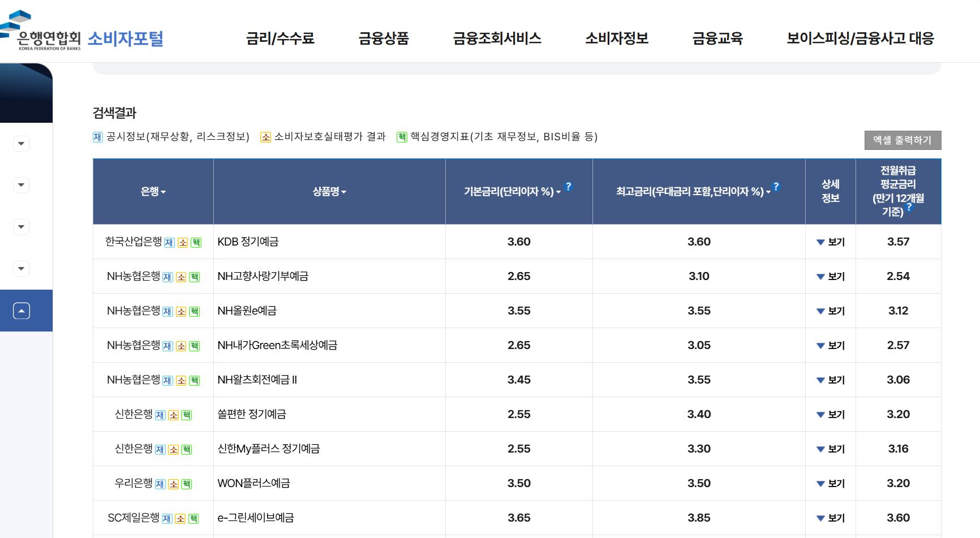Expand the first sidebar dropdown arrow
This screenshot has height=538, width=980.
tap(22, 144)
